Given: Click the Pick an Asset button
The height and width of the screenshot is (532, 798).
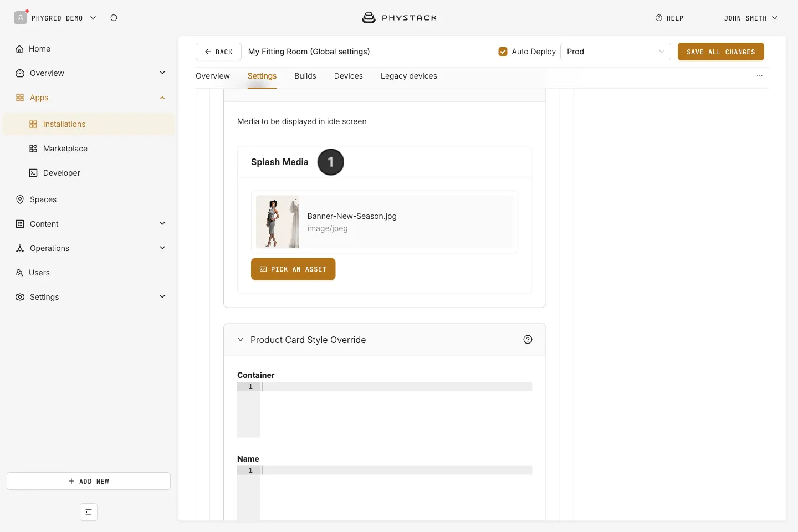Looking at the screenshot, I should [293, 269].
